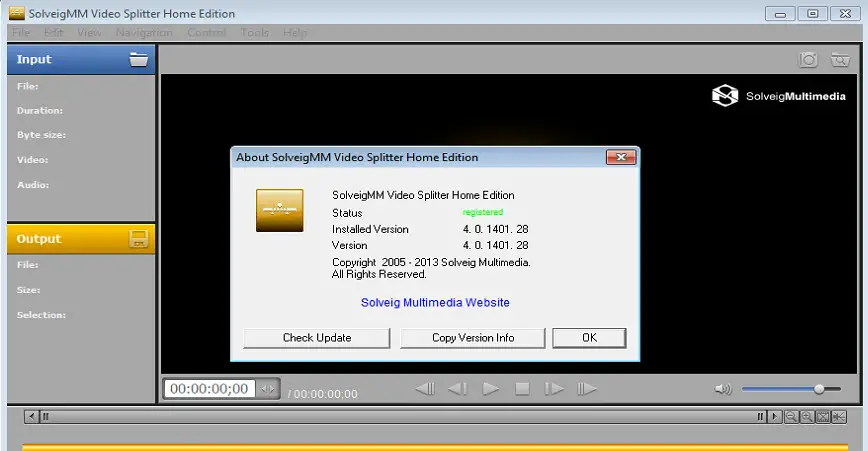
Task: Click the last timeline tool icon
Action: [839, 417]
